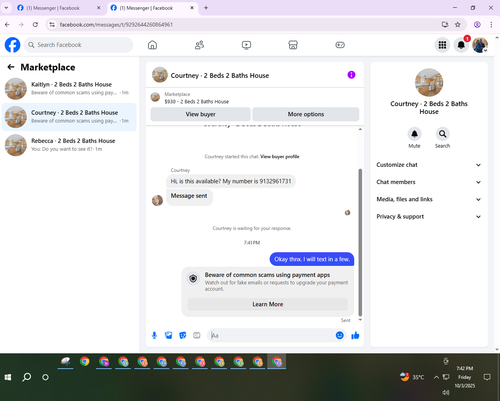
Task: Click the 'Hi, is this available?' message bubble
Action: pyautogui.click(x=231, y=181)
